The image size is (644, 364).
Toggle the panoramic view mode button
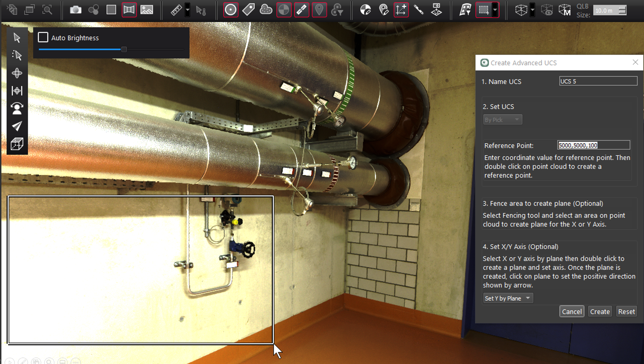129,10
